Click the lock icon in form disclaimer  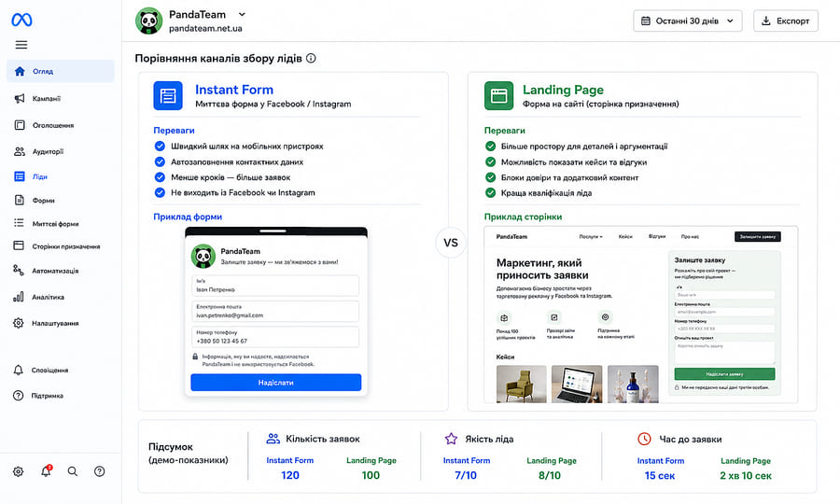[x=195, y=357]
